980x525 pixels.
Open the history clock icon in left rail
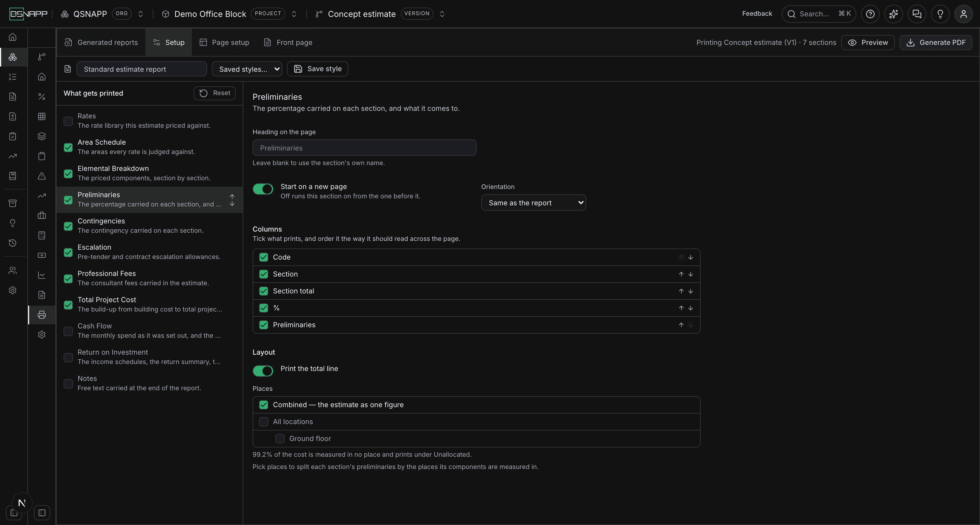coord(13,243)
